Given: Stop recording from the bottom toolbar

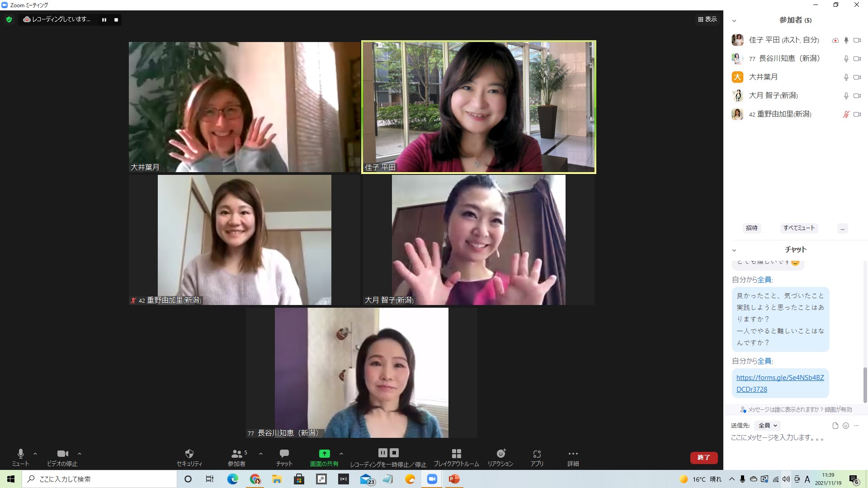Looking at the screenshot, I should coord(394,453).
